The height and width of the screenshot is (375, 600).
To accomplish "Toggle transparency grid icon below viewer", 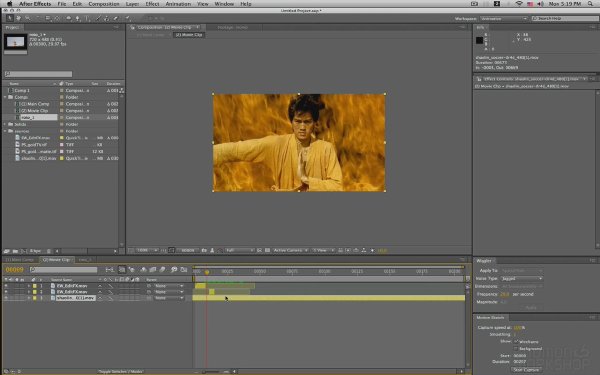I will [x=267, y=250].
